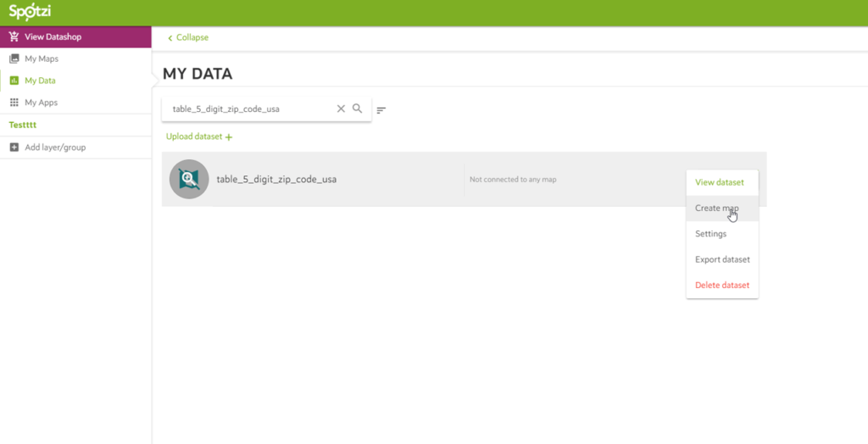Clear the search text with X

click(341, 108)
